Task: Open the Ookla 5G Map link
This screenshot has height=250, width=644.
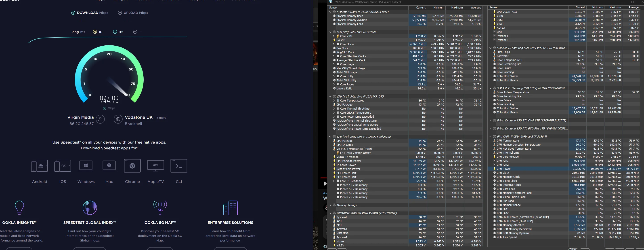Action: tap(160, 222)
